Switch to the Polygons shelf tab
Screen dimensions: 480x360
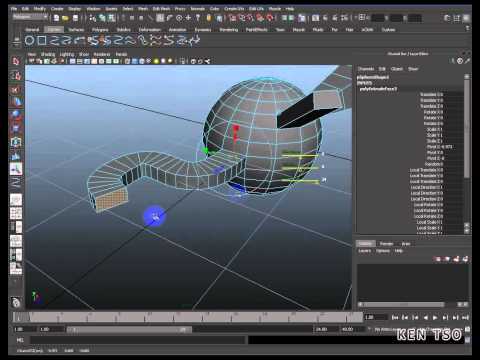coord(100,30)
